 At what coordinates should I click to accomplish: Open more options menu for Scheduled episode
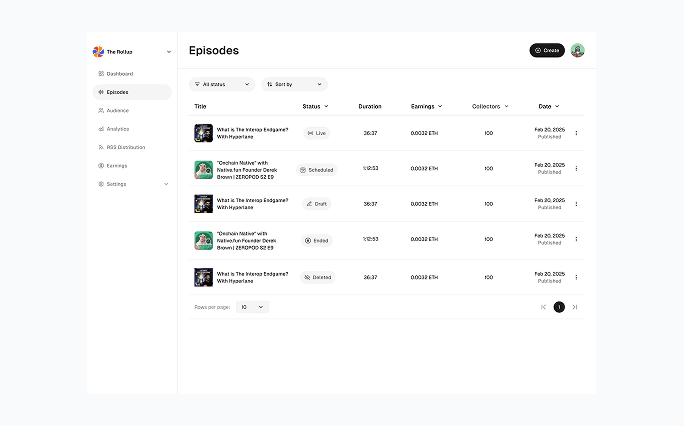pyautogui.click(x=576, y=168)
